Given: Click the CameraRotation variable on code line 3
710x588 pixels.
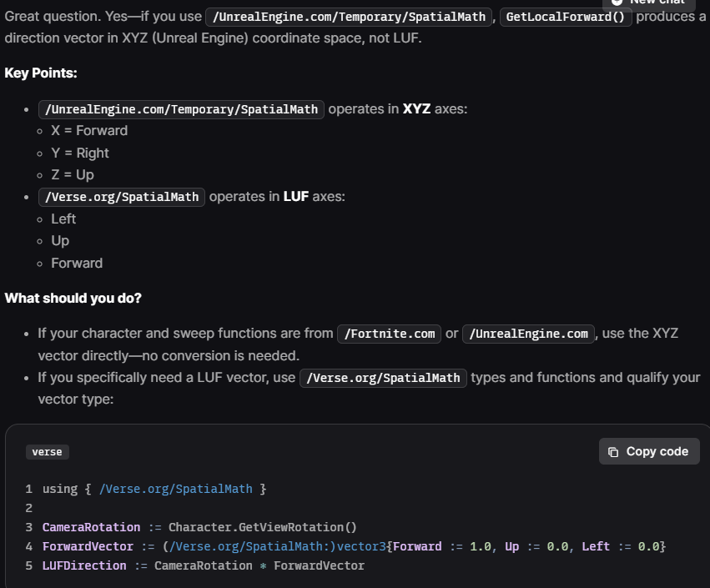Looking at the screenshot, I should 91,527.
